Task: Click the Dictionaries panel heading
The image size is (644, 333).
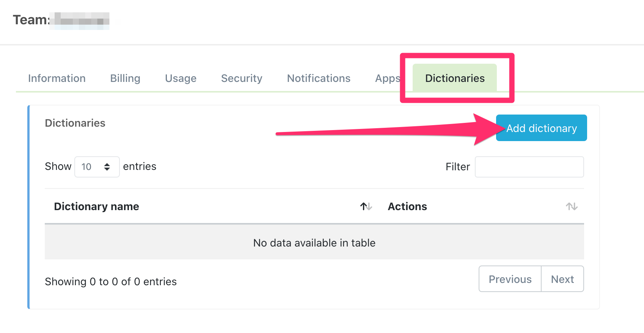Action: (75, 123)
